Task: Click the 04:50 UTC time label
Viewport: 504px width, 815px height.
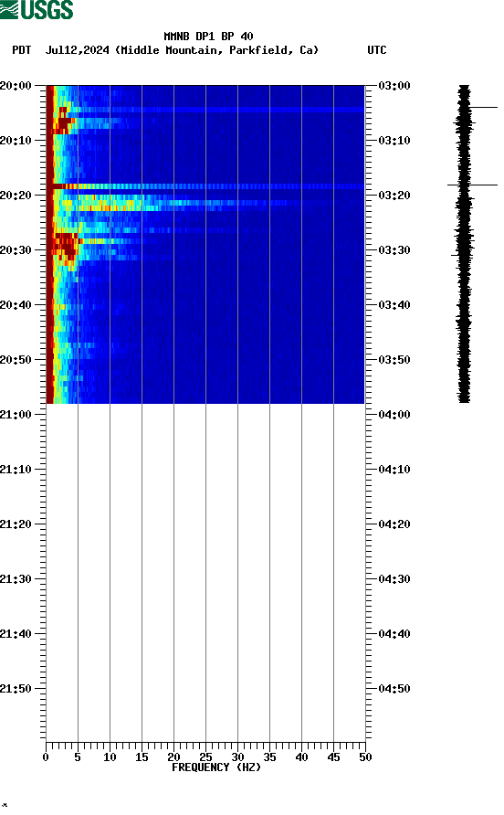Action: coord(394,689)
